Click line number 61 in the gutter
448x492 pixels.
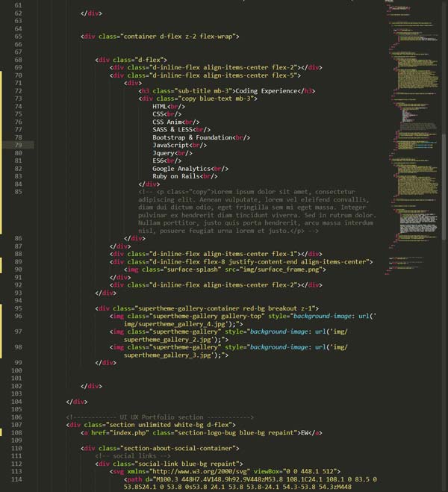coord(18,5)
